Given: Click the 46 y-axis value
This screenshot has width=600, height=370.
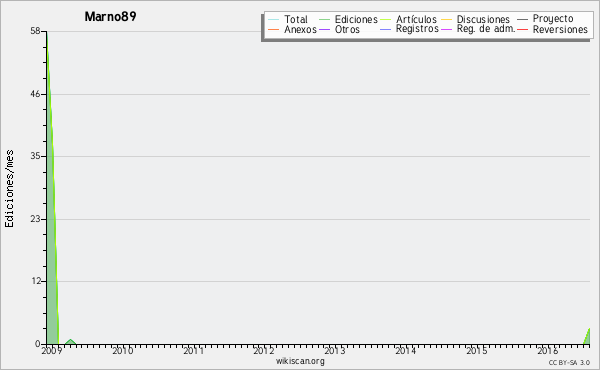Looking at the screenshot, I should click(36, 94).
